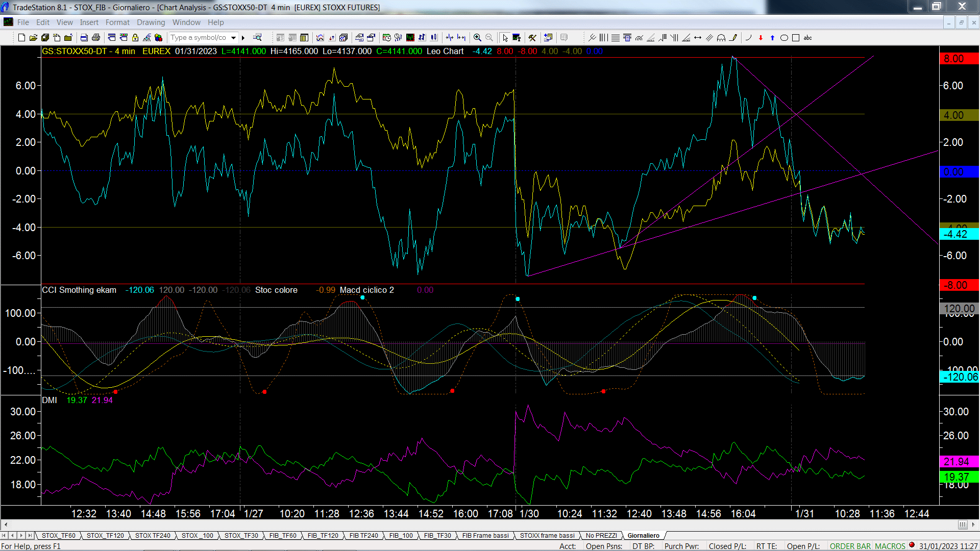Click the tab strip first-tab arrow
Screen dimensions: 980x551
pos(4,536)
